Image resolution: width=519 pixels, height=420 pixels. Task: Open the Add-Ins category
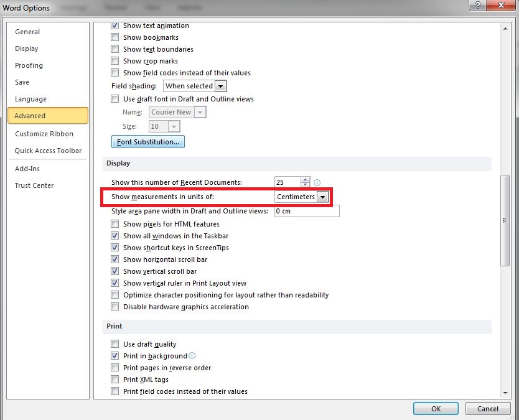click(x=48, y=169)
